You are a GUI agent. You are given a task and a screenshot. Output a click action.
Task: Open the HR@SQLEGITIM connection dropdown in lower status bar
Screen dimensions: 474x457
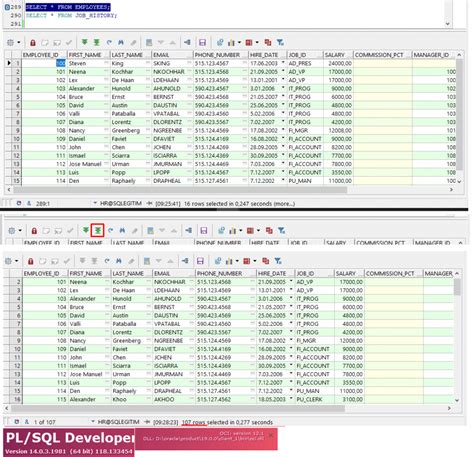pos(93,422)
